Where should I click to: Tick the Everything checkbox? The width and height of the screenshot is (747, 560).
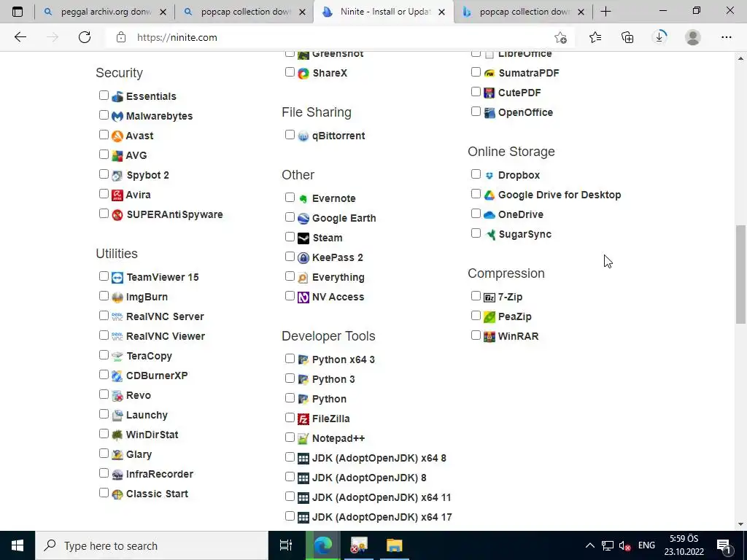[x=290, y=276]
